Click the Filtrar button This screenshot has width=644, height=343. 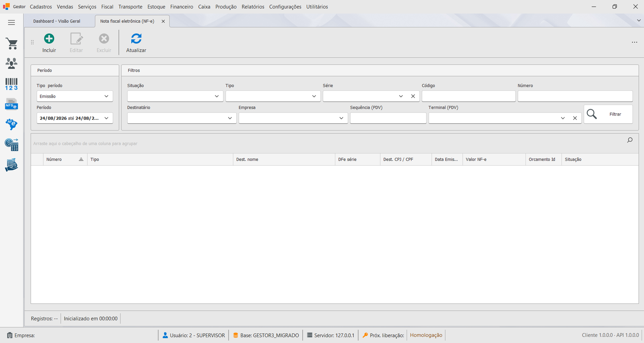[608, 114]
